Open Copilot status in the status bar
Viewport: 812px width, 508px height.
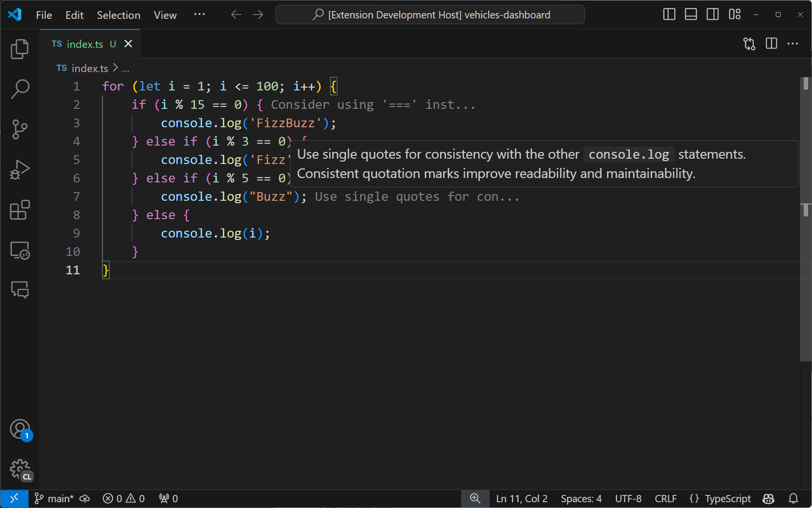(x=768, y=498)
